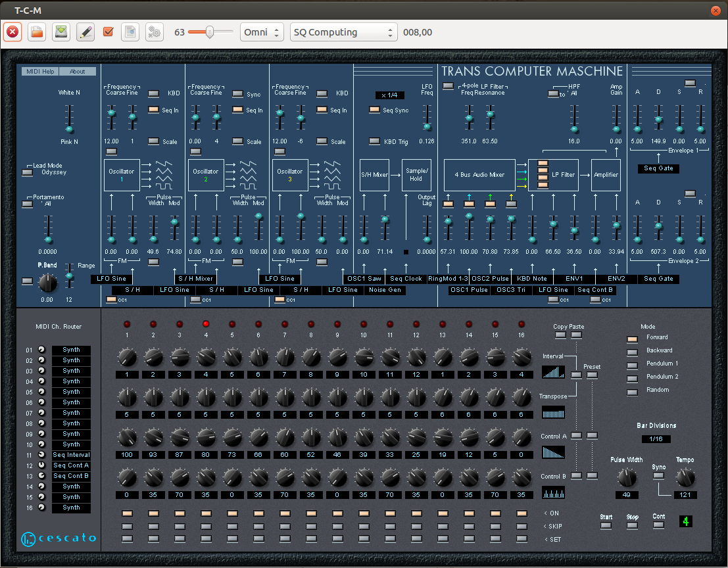The height and width of the screenshot is (568, 728).
Task: Open the MIDI Help tab
Action: point(40,72)
